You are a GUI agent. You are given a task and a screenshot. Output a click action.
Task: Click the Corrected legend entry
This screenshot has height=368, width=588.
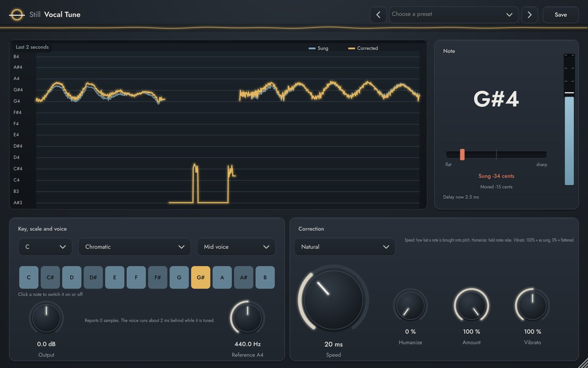click(x=363, y=49)
